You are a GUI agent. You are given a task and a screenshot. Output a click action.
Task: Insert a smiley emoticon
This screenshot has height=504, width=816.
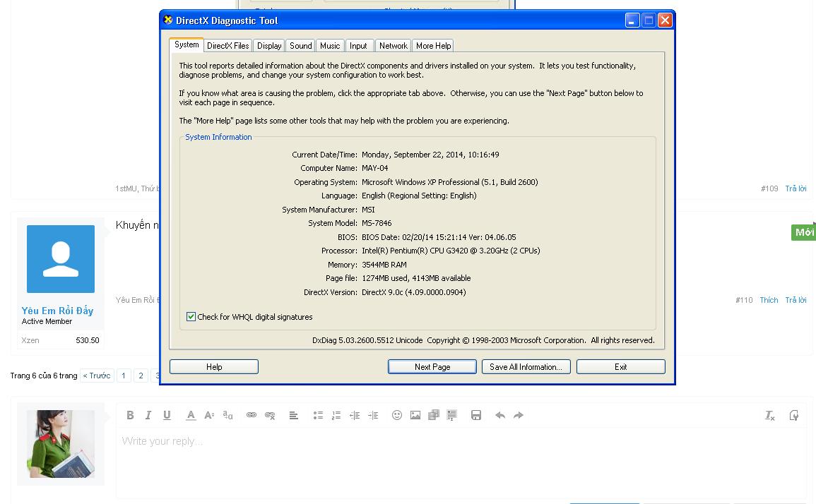coord(397,415)
